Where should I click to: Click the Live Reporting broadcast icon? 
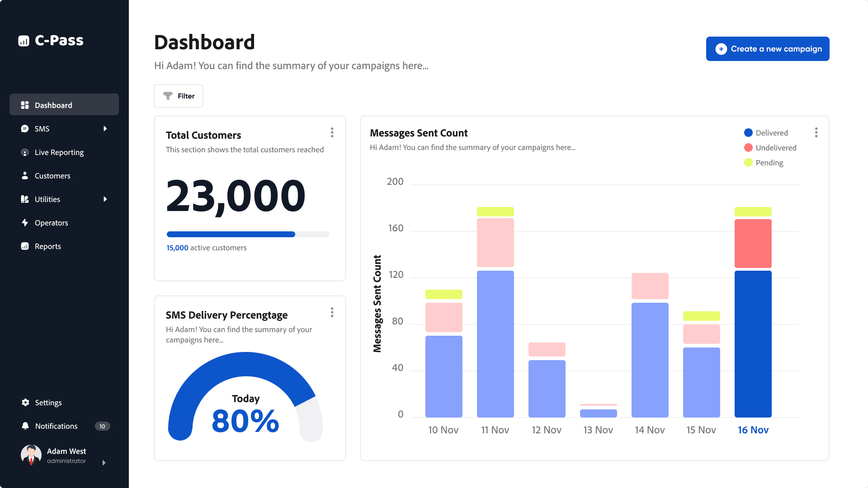25,152
